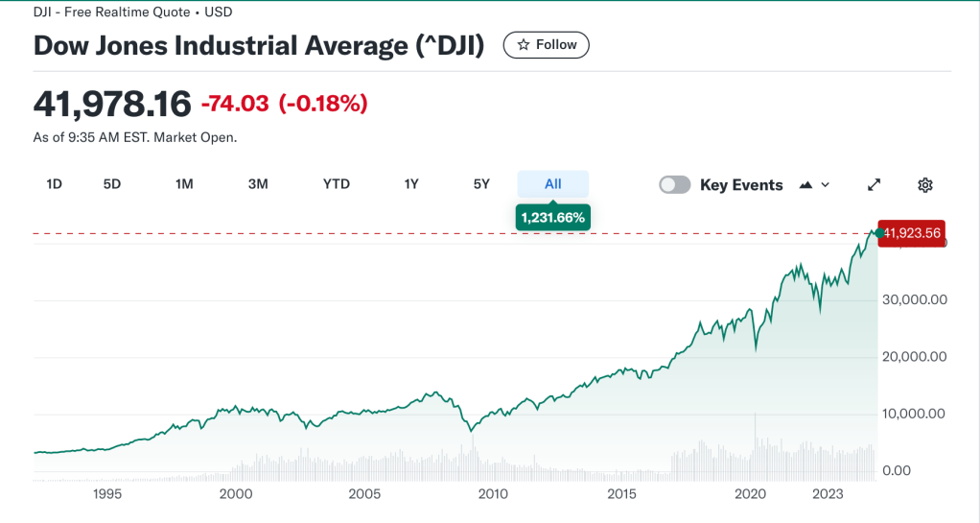This screenshot has width=980, height=523.
Task: Expand the chart to full screen
Action: point(874,185)
